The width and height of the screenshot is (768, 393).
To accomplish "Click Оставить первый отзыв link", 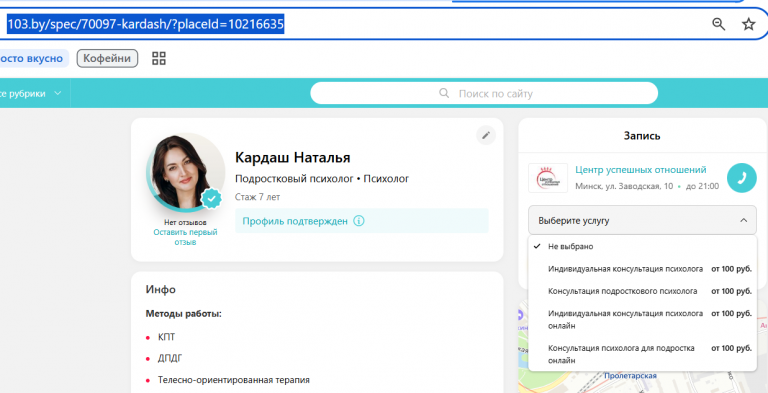I will (185, 237).
